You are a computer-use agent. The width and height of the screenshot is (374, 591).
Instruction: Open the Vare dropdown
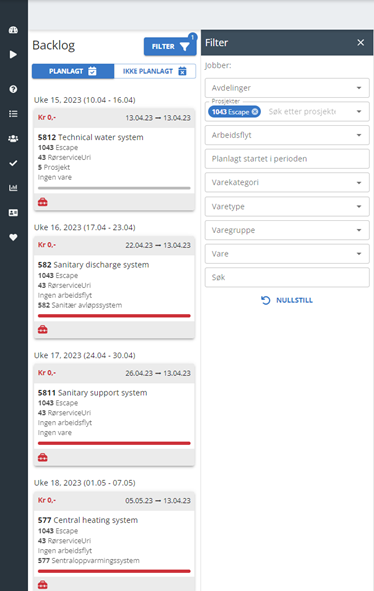[x=287, y=254]
